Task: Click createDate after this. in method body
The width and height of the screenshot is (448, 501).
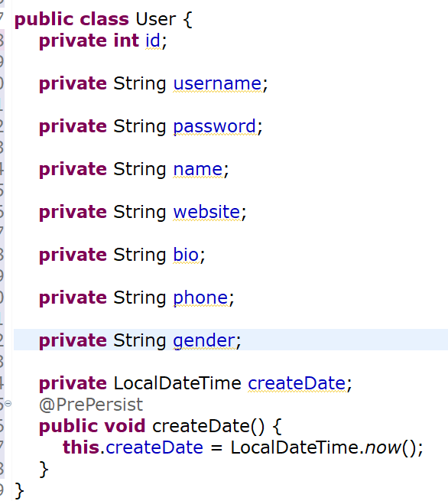Action: pyautogui.click(x=154, y=447)
